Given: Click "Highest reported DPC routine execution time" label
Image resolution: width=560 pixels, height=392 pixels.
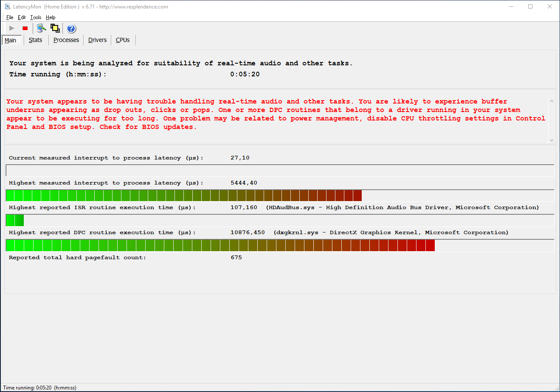Looking at the screenshot, I should (102, 232).
